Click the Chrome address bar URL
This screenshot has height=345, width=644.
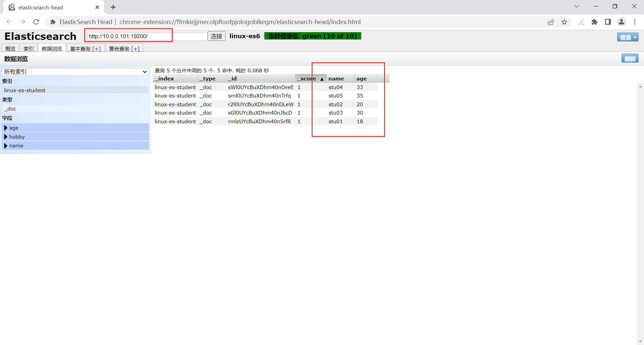click(x=240, y=22)
